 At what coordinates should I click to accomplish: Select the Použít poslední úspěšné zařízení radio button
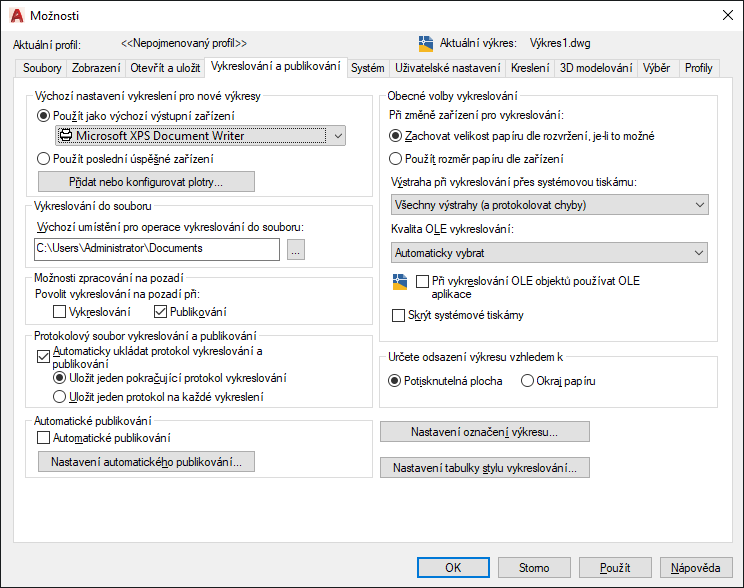click(x=43, y=158)
